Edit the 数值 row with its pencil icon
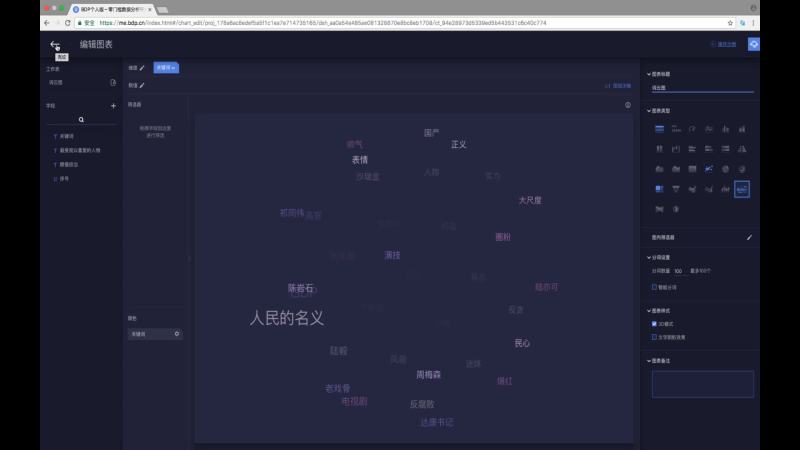 coord(142,85)
